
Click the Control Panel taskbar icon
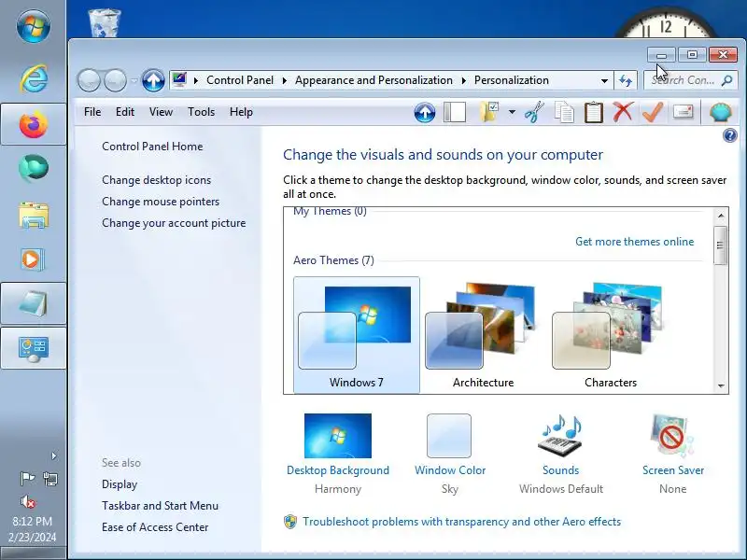(34, 348)
